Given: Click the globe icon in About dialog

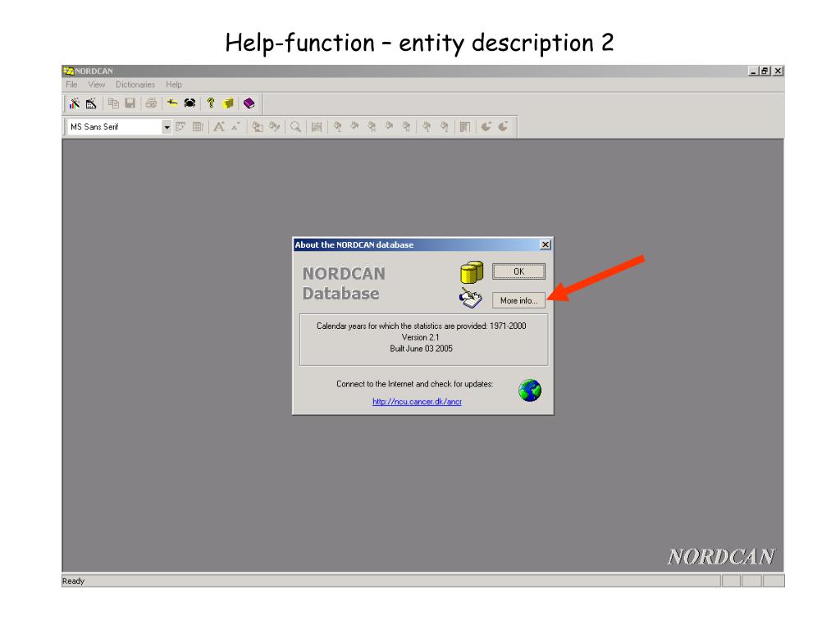Looking at the screenshot, I should [530, 390].
